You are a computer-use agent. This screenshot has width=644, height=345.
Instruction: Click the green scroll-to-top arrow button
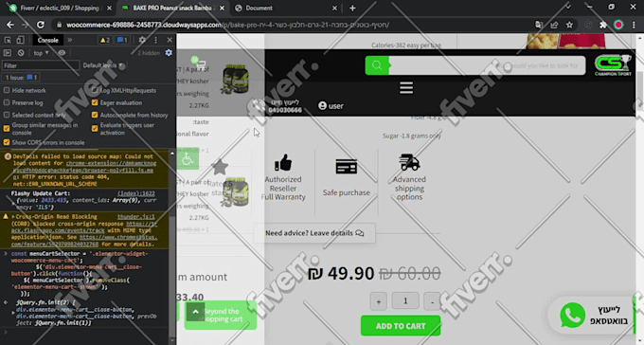195,312
